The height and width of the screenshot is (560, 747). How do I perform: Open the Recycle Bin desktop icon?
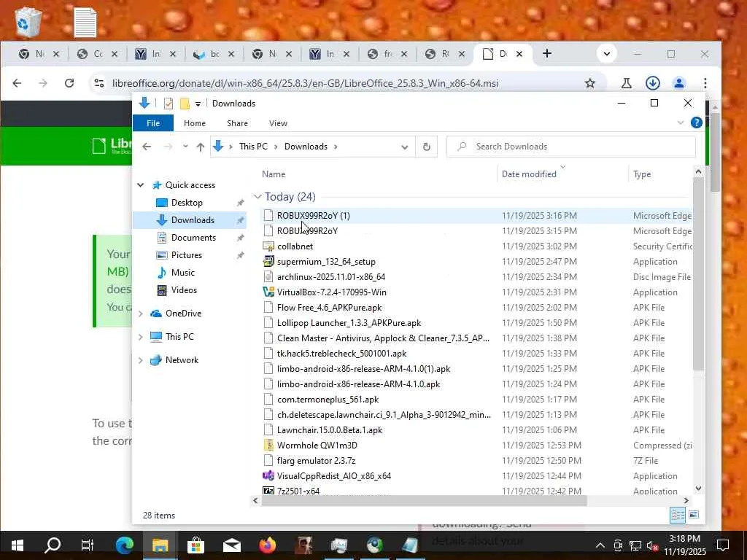(x=28, y=22)
